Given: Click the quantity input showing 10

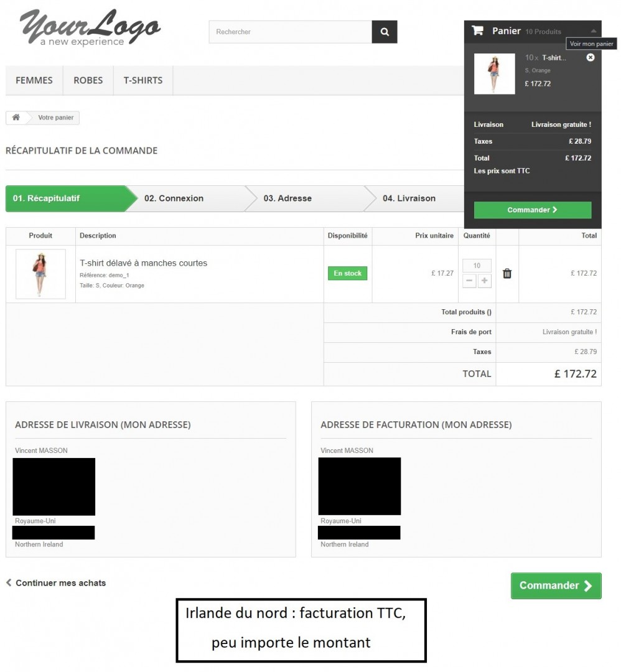Looking at the screenshot, I should click(x=477, y=266).
